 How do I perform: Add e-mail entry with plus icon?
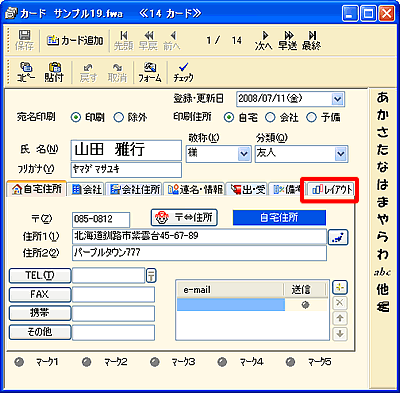point(340,287)
